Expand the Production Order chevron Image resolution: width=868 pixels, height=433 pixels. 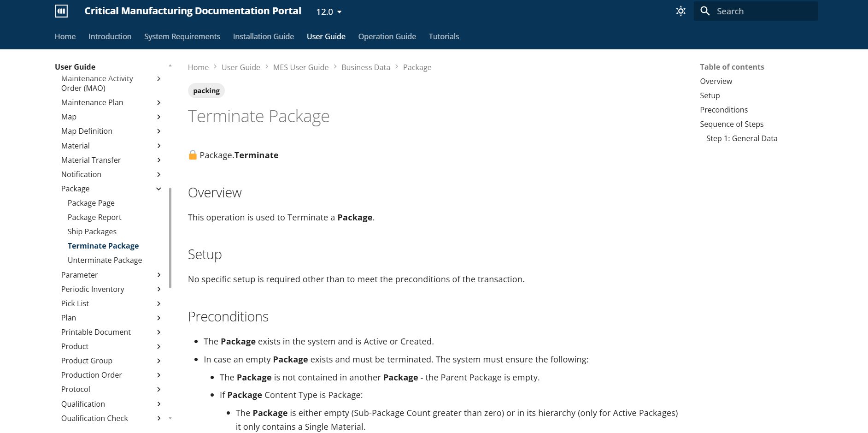158,375
